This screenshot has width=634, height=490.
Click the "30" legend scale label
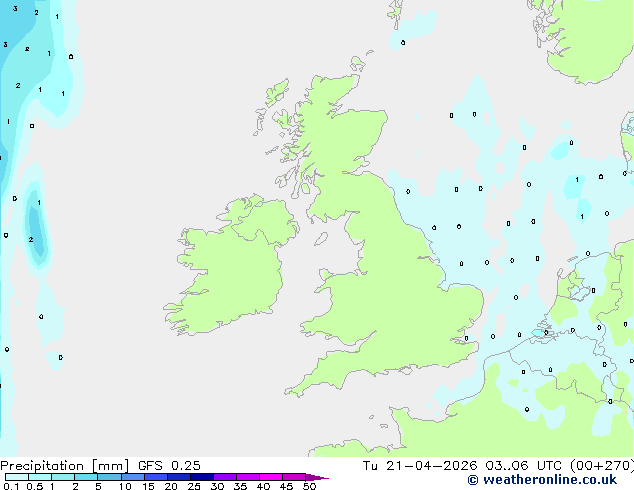click(217, 486)
